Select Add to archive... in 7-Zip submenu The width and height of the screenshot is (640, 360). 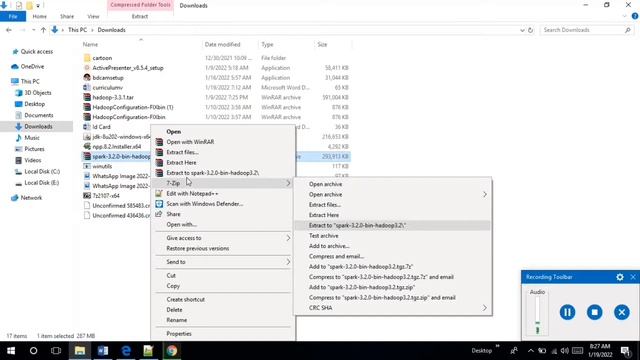coord(392,246)
